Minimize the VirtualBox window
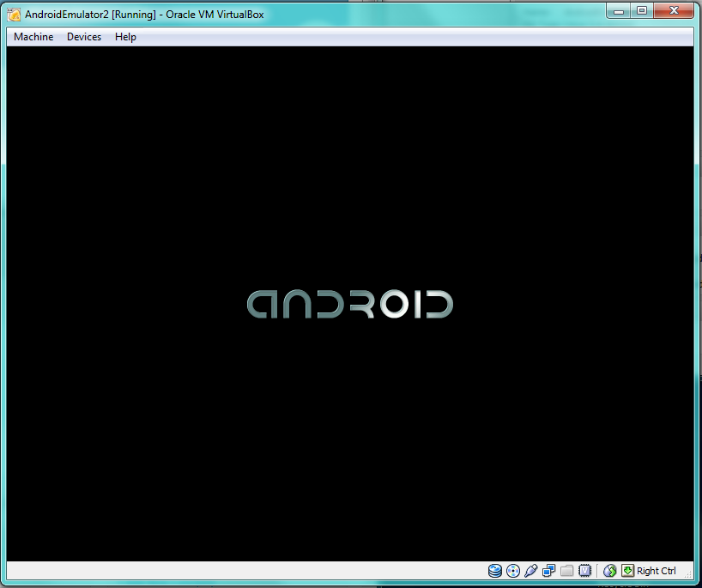Image resolution: width=702 pixels, height=588 pixels. [619, 11]
